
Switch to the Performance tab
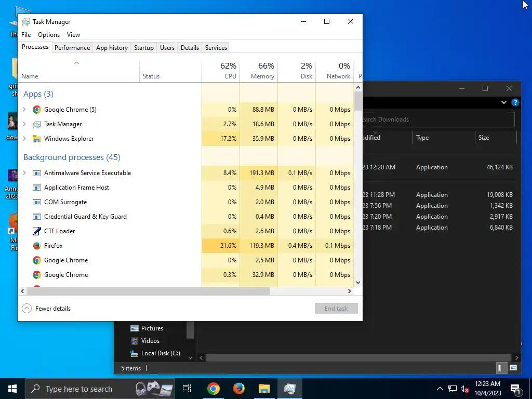point(72,47)
